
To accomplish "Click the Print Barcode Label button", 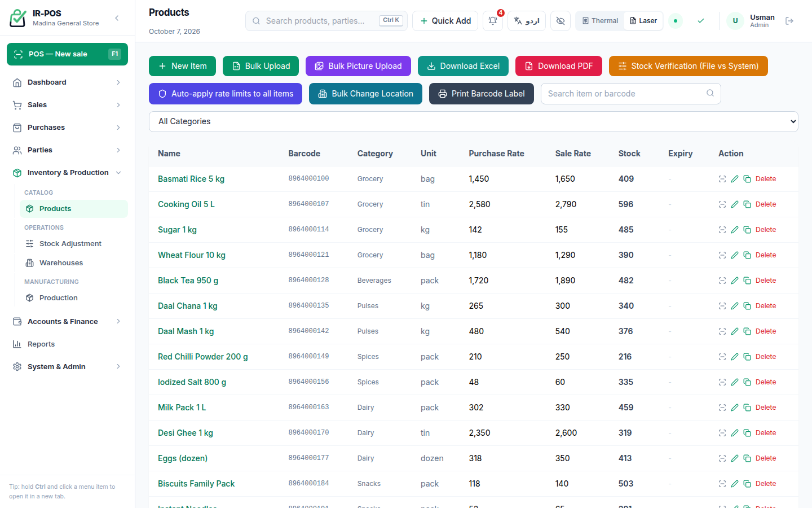I will [x=482, y=94].
